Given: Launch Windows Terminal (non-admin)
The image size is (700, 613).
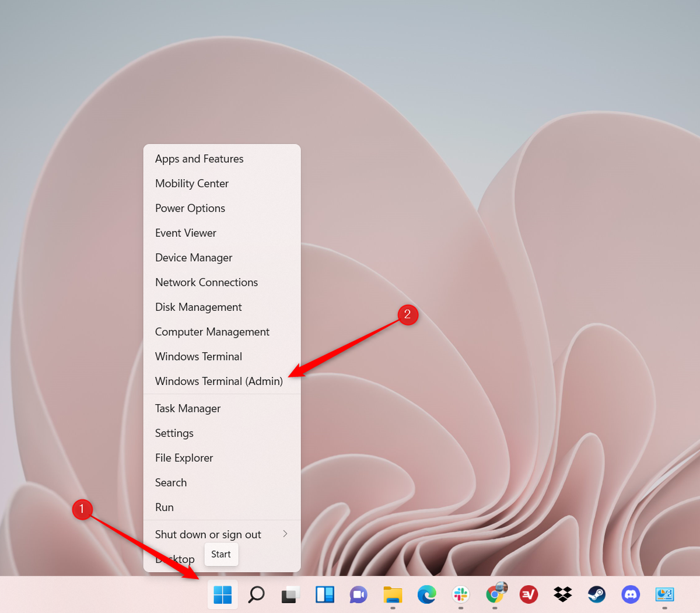Looking at the screenshot, I should coord(222,356).
